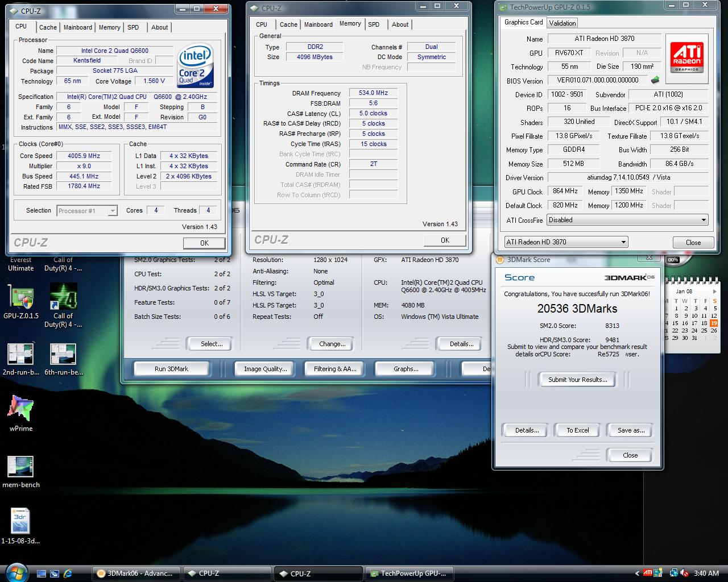Open Validation tab in GPU-Z

click(x=562, y=23)
